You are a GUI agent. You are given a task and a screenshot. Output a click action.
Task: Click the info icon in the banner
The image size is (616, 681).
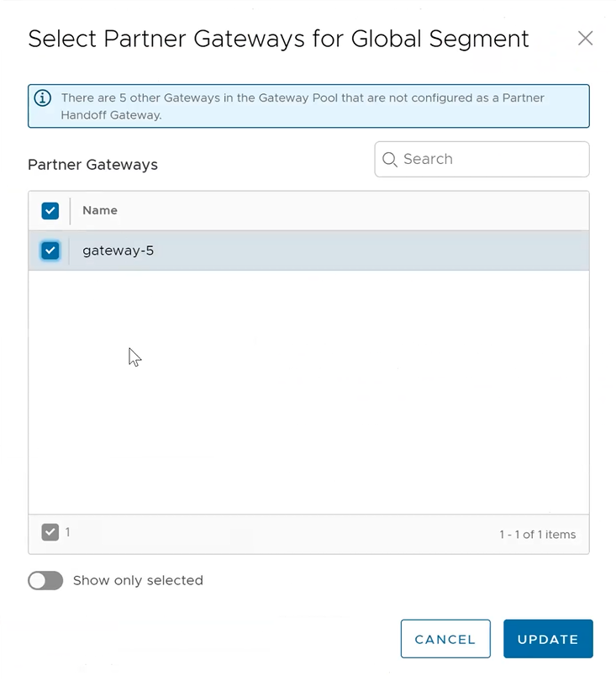point(42,98)
